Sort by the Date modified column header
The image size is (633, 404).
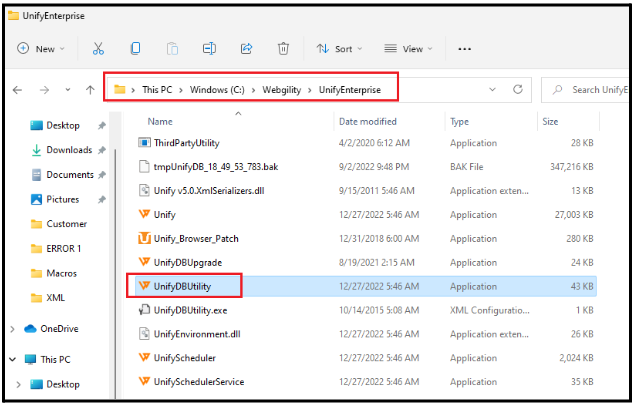(x=368, y=121)
